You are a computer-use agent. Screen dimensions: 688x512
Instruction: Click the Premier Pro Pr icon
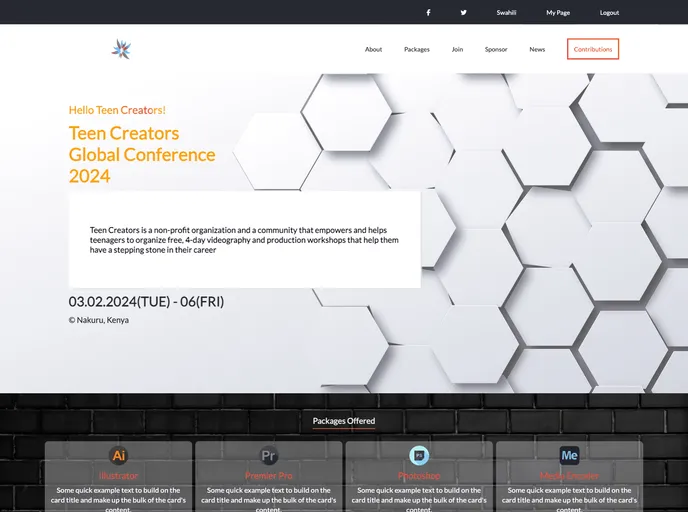[269, 455]
